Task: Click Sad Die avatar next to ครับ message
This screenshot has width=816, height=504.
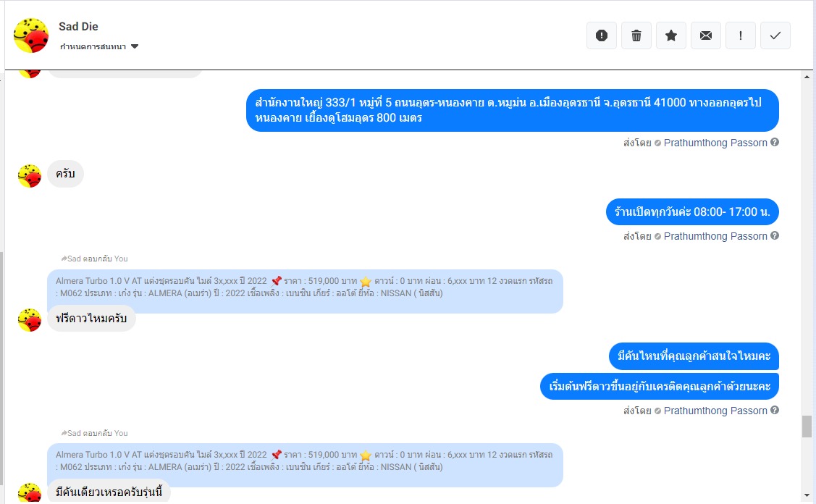Action: [30, 176]
